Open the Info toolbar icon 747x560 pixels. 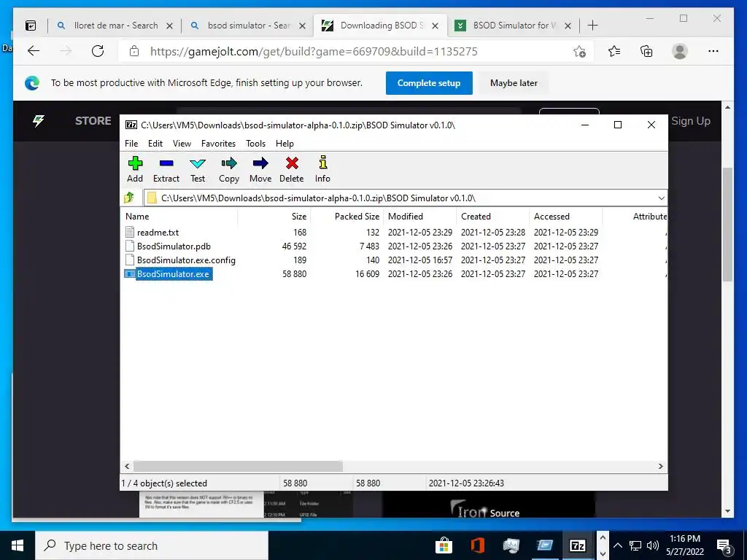pyautogui.click(x=322, y=169)
